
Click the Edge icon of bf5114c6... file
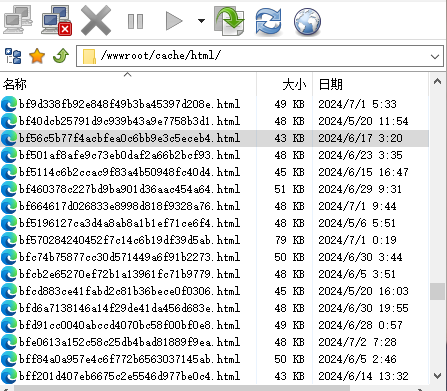click(9, 172)
